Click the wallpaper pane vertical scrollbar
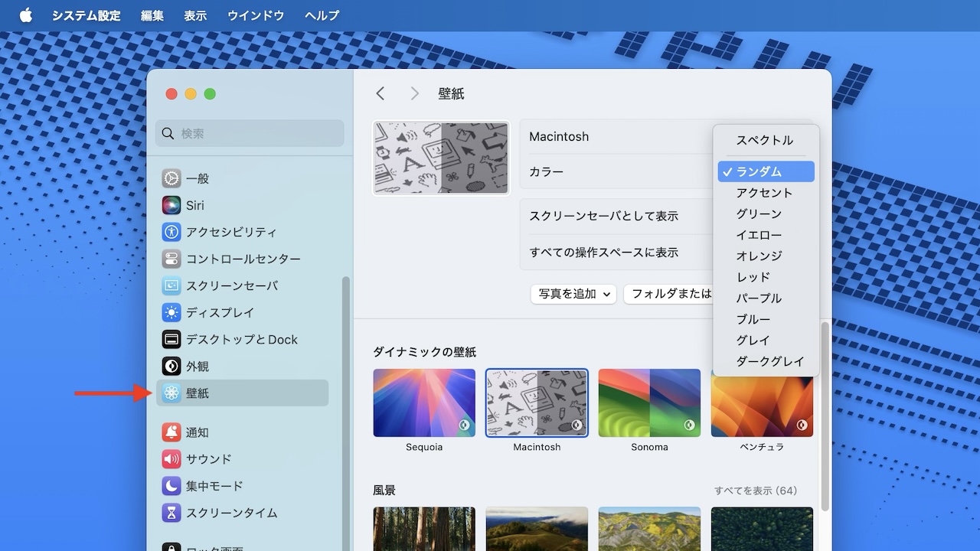This screenshot has height=551, width=980. tap(825, 416)
